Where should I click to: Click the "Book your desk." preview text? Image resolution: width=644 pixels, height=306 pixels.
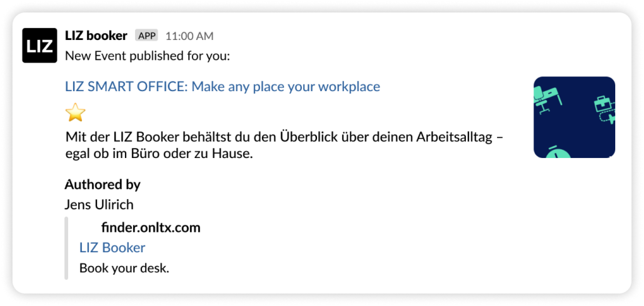(x=124, y=268)
